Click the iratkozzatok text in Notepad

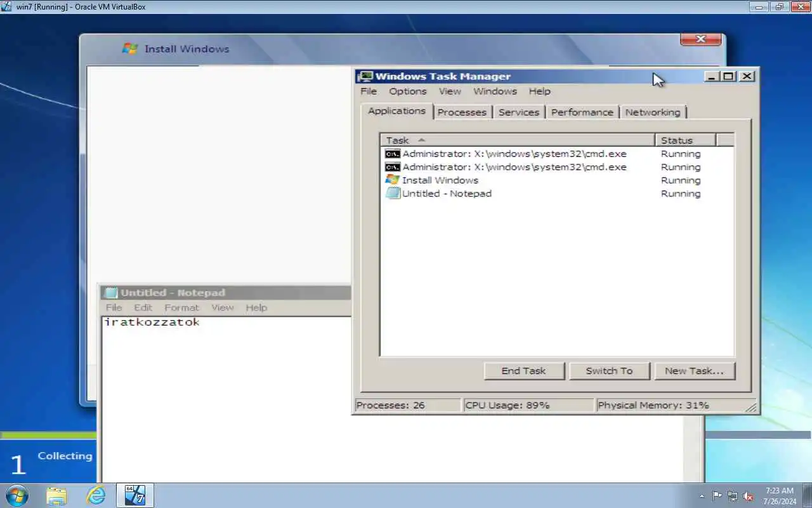coord(152,322)
